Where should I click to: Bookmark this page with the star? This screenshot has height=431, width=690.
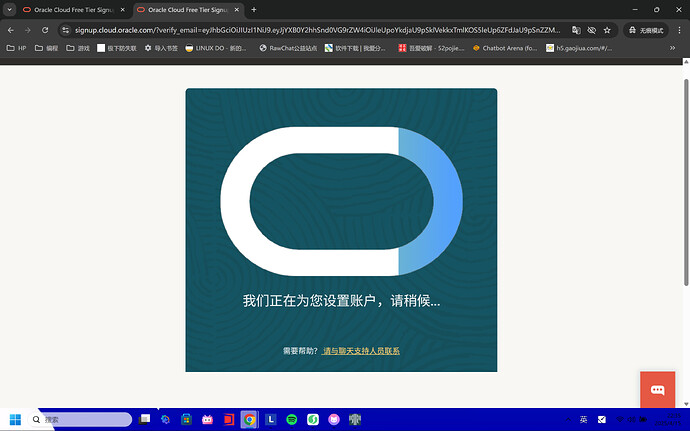[607, 30]
